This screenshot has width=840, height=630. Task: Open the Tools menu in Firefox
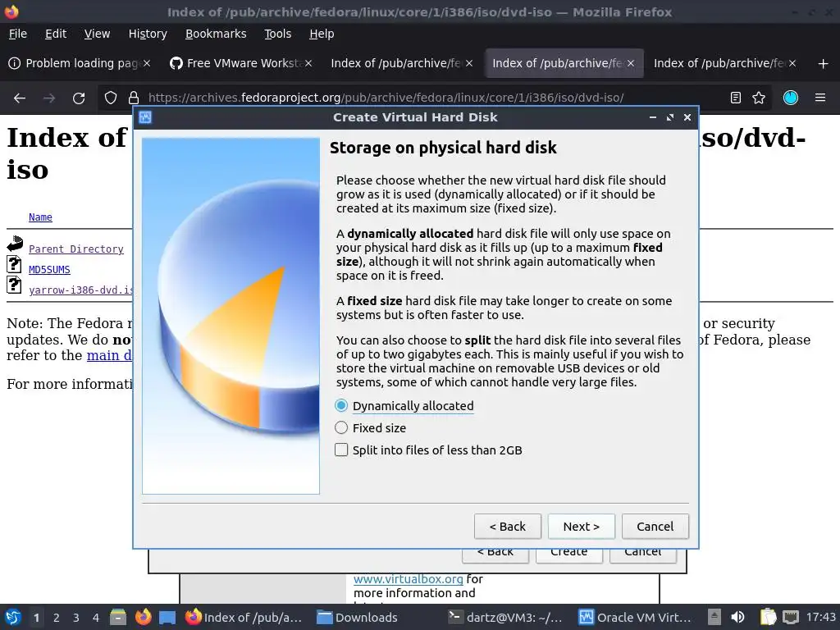pyautogui.click(x=277, y=34)
